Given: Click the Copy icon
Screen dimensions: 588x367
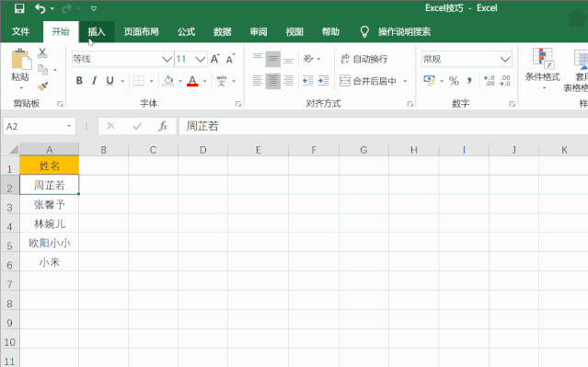Looking at the screenshot, I should pos(42,70).
